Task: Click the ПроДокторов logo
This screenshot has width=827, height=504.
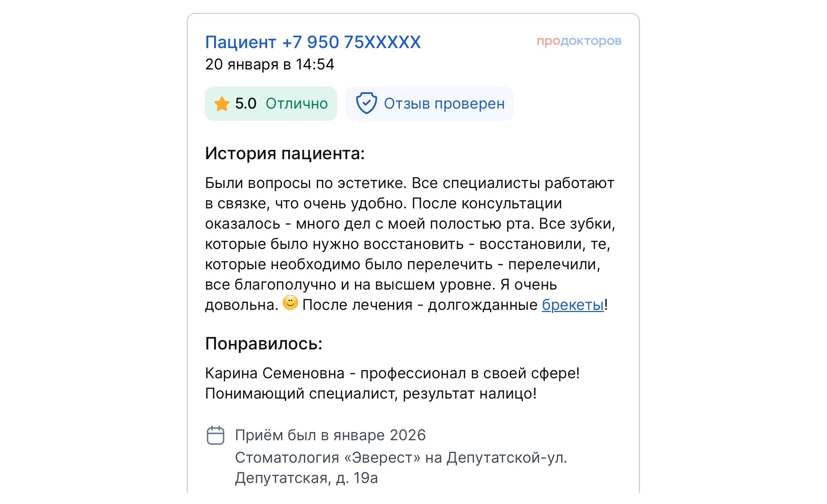Action: (579, 41)
